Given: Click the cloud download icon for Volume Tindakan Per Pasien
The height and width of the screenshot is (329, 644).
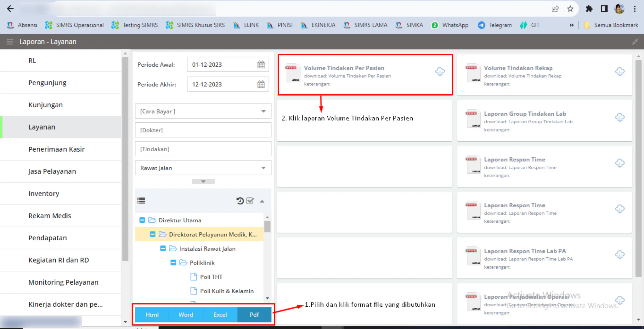Looking at the screenshot, I should [x=440, y=71].
